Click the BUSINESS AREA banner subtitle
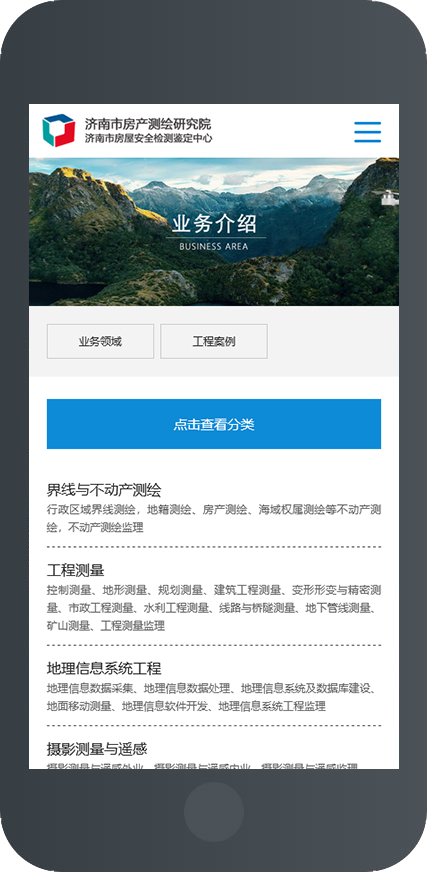Viewport: 427px width, 872px height. (x=214, y=246)
